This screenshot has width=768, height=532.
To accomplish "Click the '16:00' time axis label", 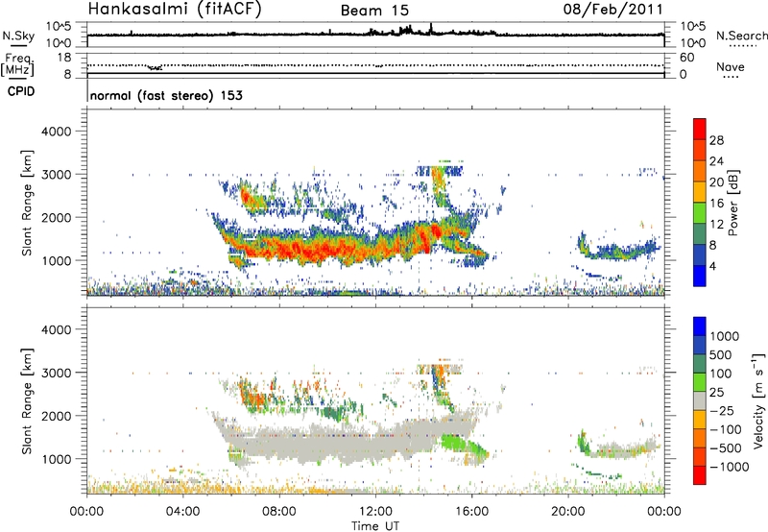I will (471, 512).
